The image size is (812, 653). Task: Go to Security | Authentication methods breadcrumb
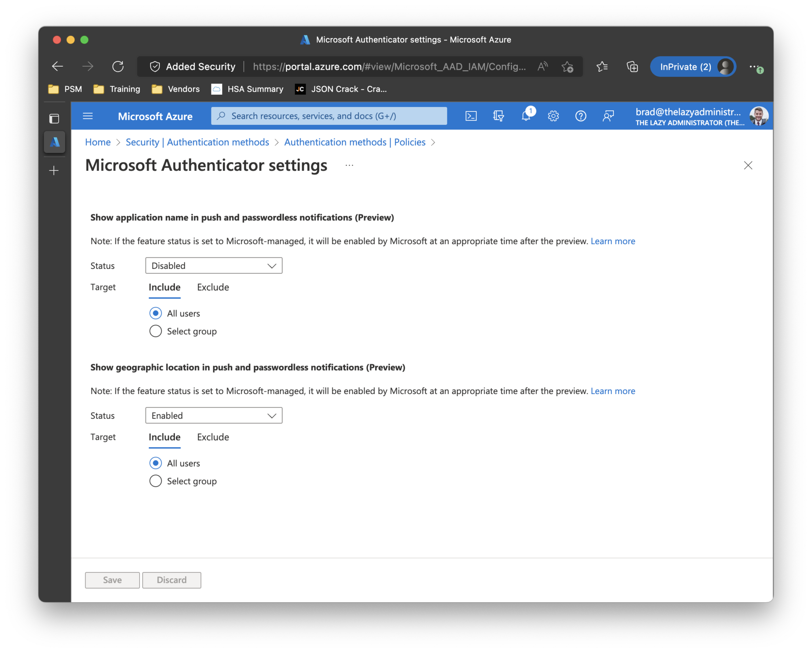(197, 142)
